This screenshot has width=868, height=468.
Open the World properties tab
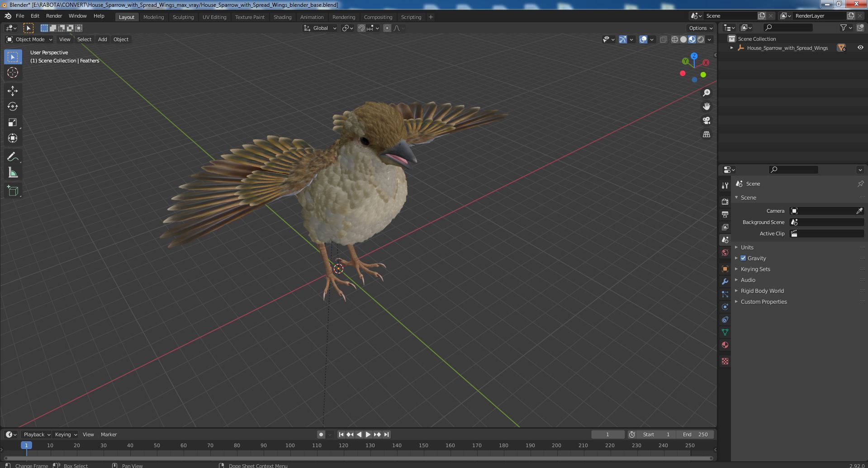click(725, 253)
